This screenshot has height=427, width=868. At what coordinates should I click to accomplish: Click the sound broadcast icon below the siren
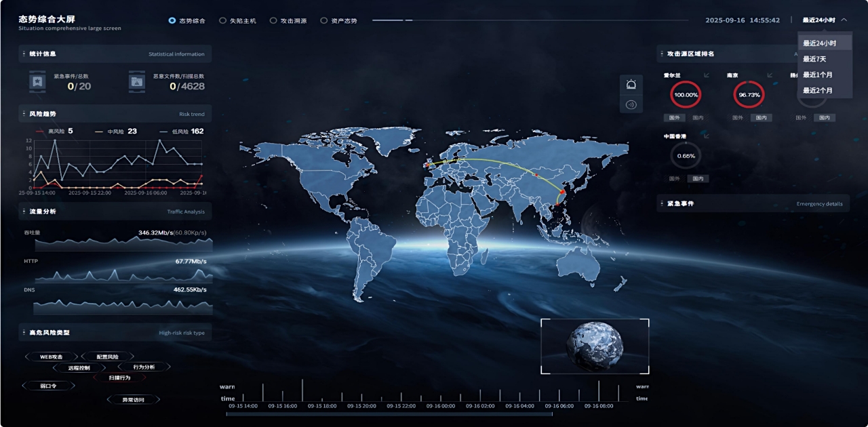pyautogui.click(x=631, y=104)
